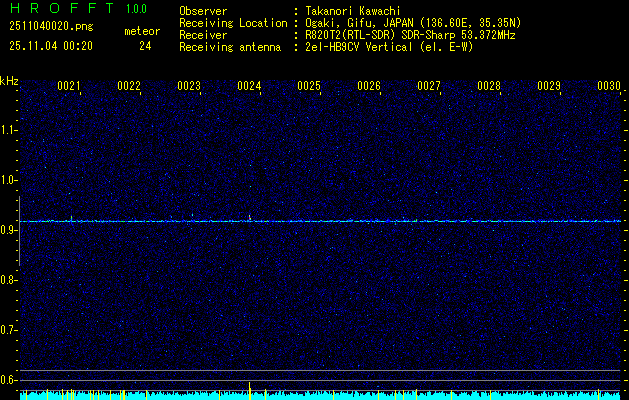The image size is (629, 400).
Task: Click the tall yellow peak in the bottom power graph
Action: click(250, 390)
